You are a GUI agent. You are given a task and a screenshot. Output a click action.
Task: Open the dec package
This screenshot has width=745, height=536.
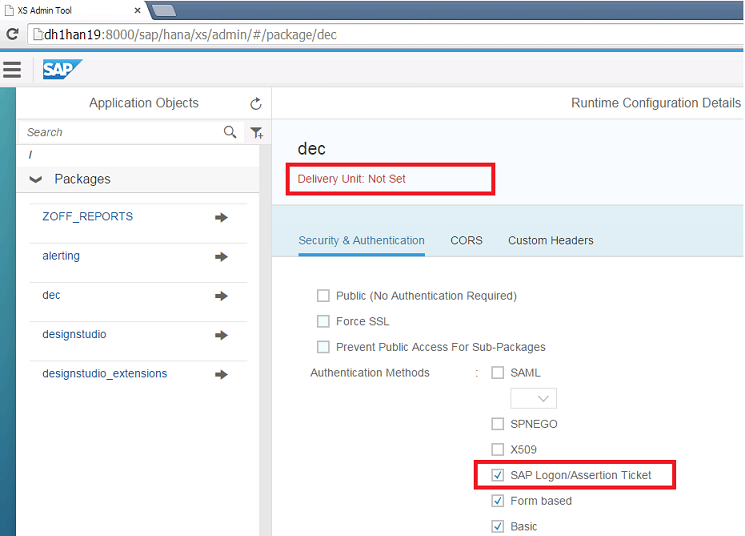click(51, 295)
